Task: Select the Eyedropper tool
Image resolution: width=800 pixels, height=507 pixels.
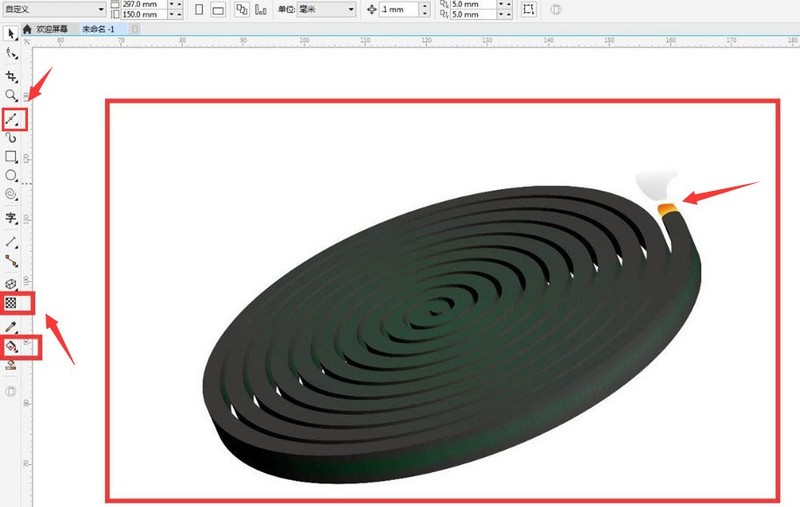Action: pyautogui.click(x=11, y=326)
